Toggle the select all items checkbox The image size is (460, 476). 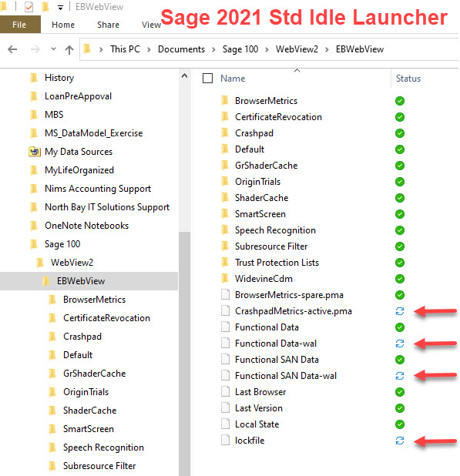pos(207,79)
